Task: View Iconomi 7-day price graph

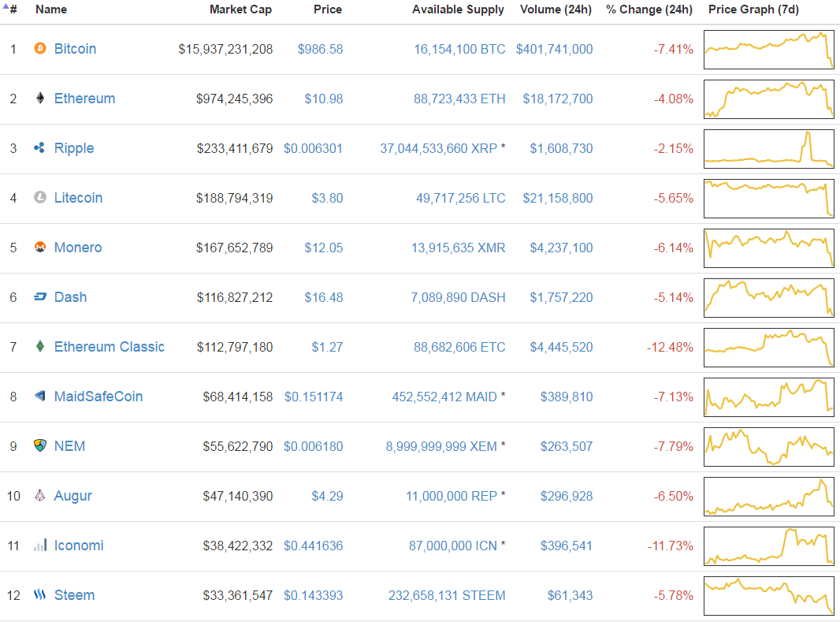Action: pyautogui.click(x=769, y=546)
